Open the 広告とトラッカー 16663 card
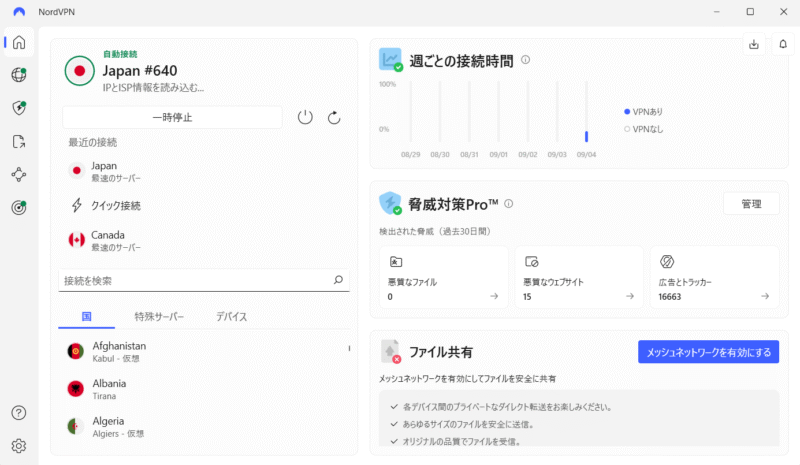 714,277
